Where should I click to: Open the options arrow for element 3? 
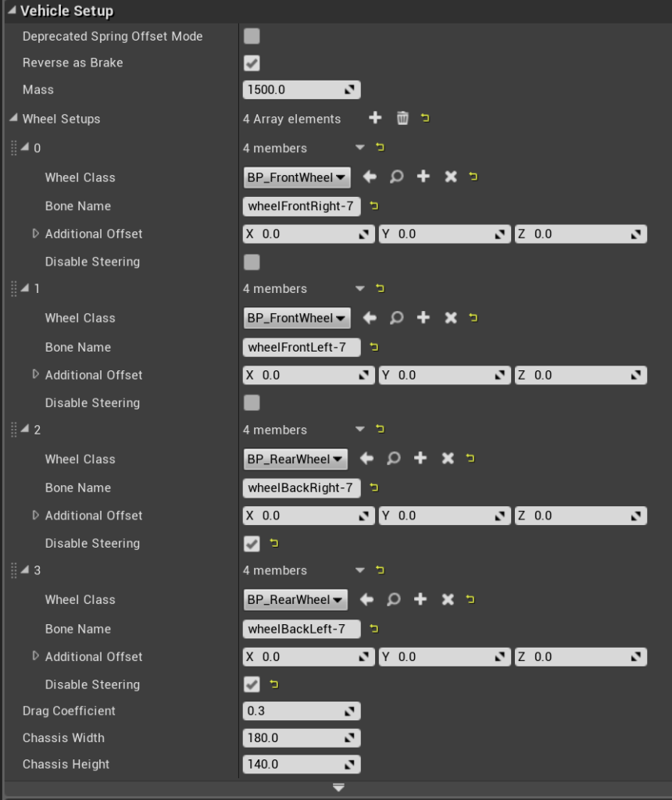(x=359, y=570)
